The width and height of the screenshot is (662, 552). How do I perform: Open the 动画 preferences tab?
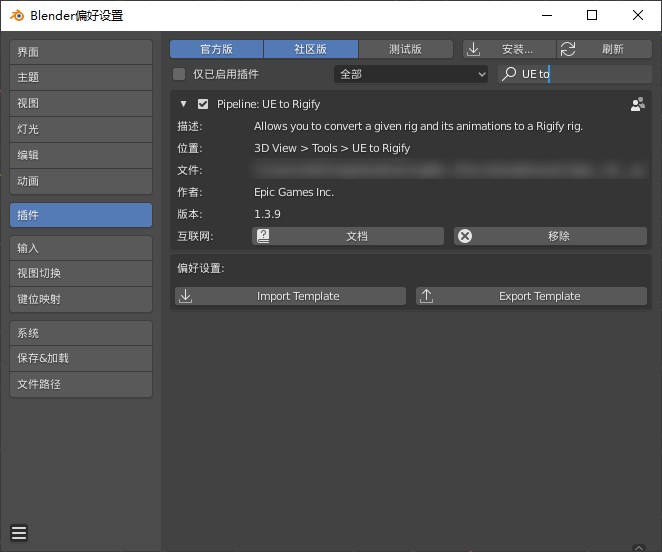81,181
